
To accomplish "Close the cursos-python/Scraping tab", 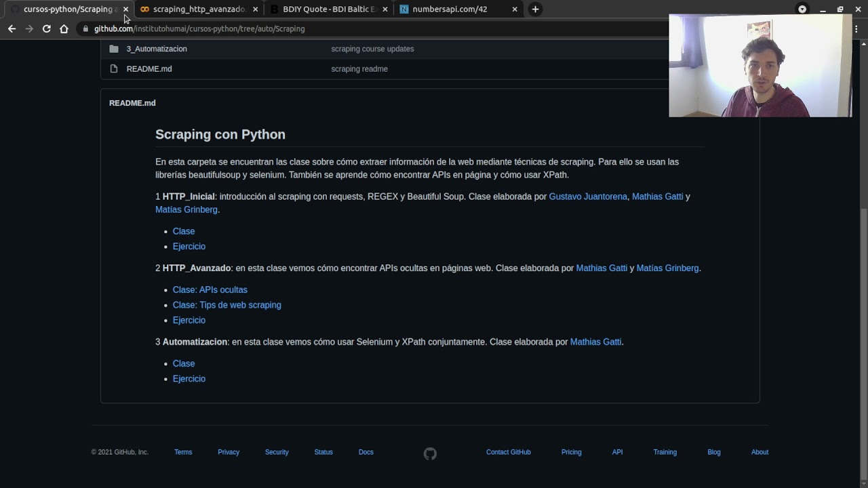I will (125, 9).
